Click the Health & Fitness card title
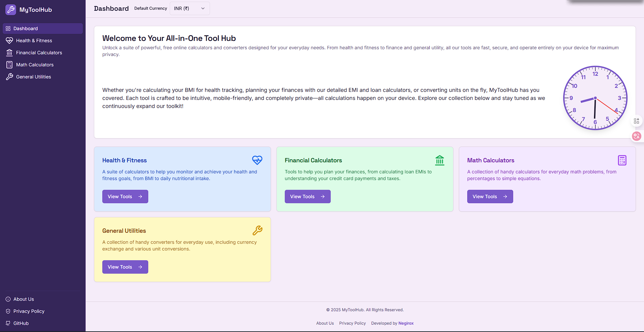This screenshot has width=644, height=332. coord(124,160)
